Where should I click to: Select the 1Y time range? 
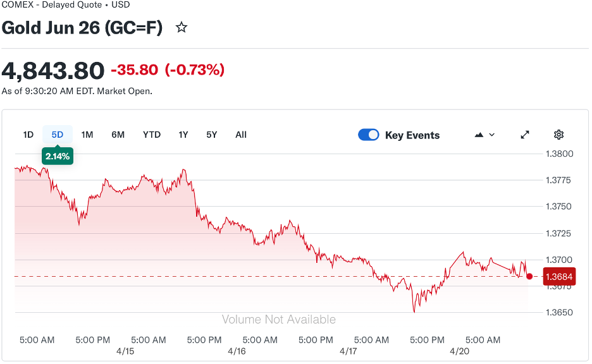(x=183, y=135)
